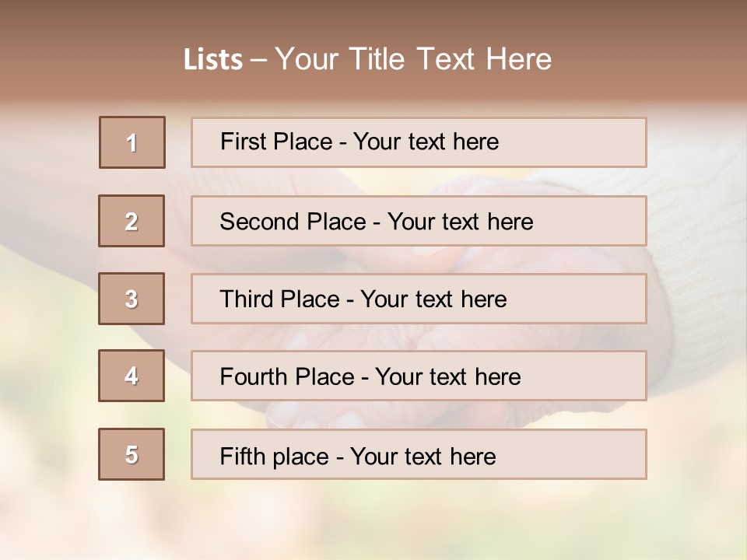Click the Second Place text bar
The image size is (747, 560).
pos(419,221)
